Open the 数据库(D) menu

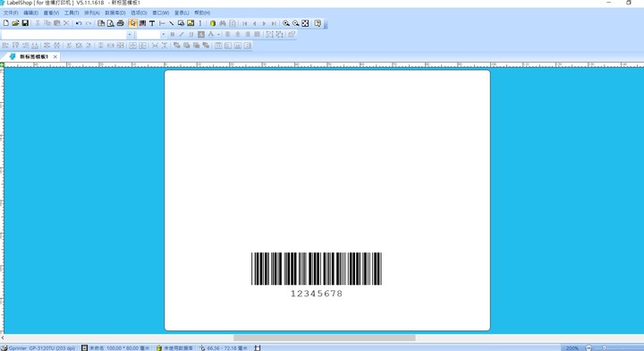click(x=115, y=13)
